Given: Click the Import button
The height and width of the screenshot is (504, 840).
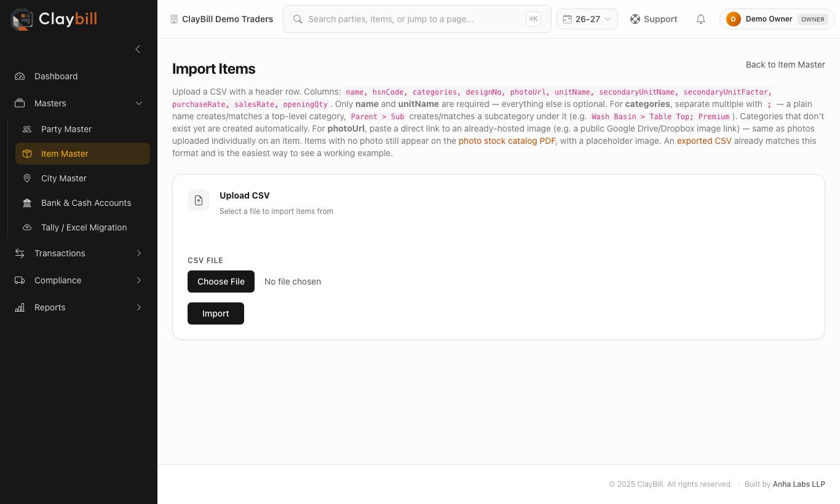Looking at the screenshot, I should 216,313.
